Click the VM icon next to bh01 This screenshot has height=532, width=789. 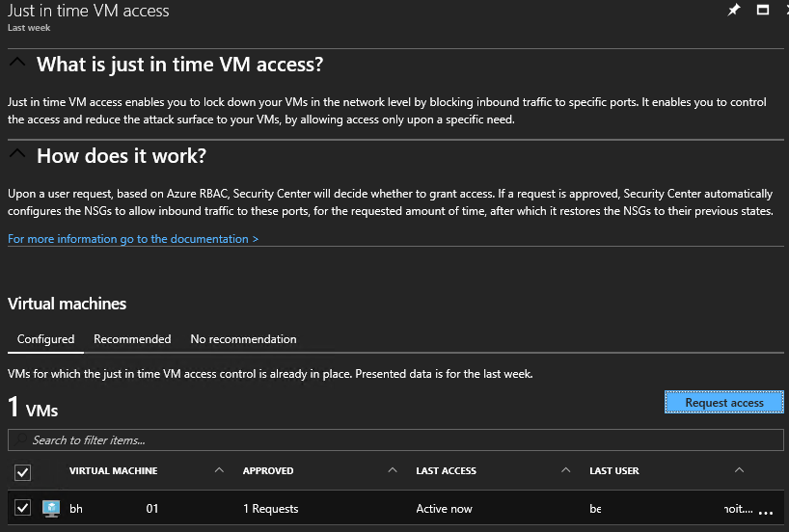[51, 509]
